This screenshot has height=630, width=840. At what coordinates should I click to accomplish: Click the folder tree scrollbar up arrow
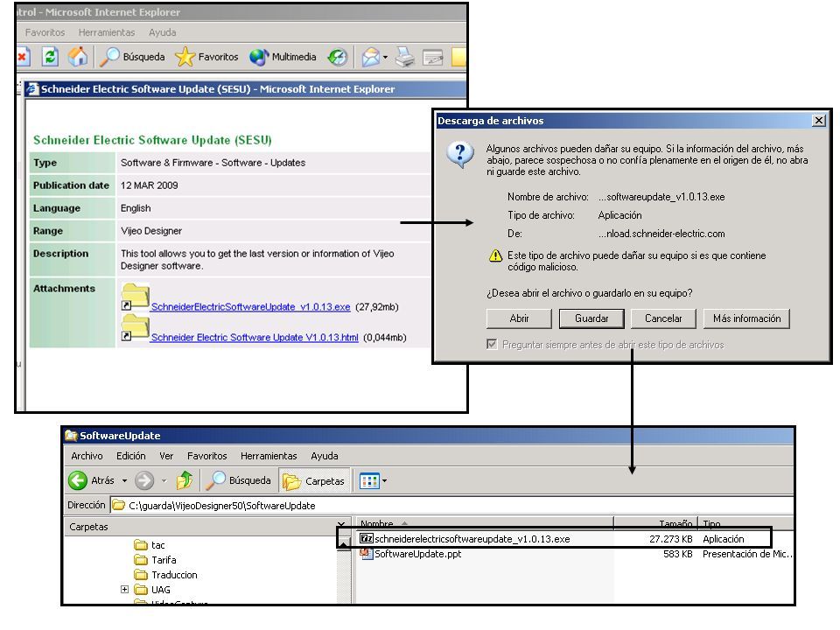tap(343, 544)
